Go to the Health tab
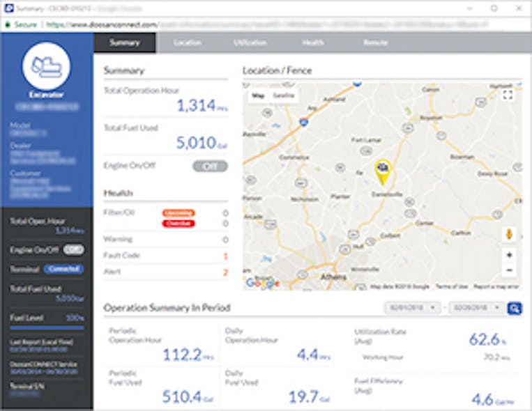532x411 pixels. coord(312,42)
